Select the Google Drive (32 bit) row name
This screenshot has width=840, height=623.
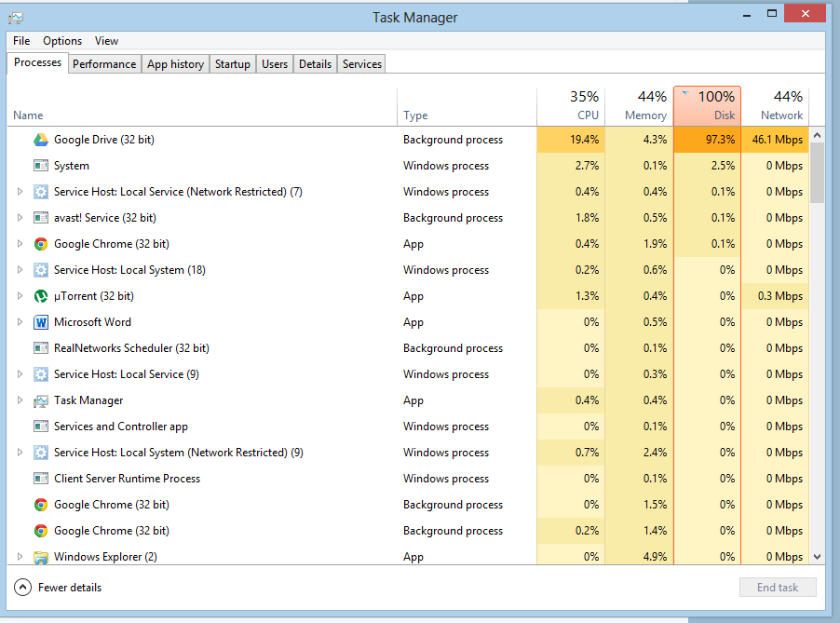[104, 140]
